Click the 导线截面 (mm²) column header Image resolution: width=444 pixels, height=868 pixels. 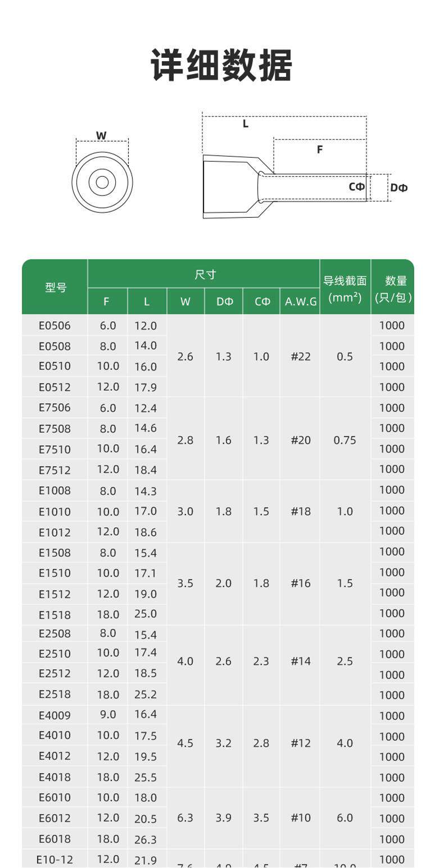pyautogui.click(x=345, y=288)
